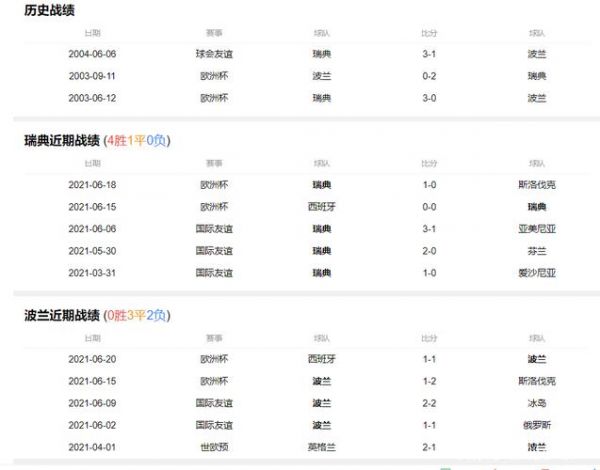Select 波兰 in the 2003-06-12 row
This screenshot has width=600, height=470.
pos(537,98)
